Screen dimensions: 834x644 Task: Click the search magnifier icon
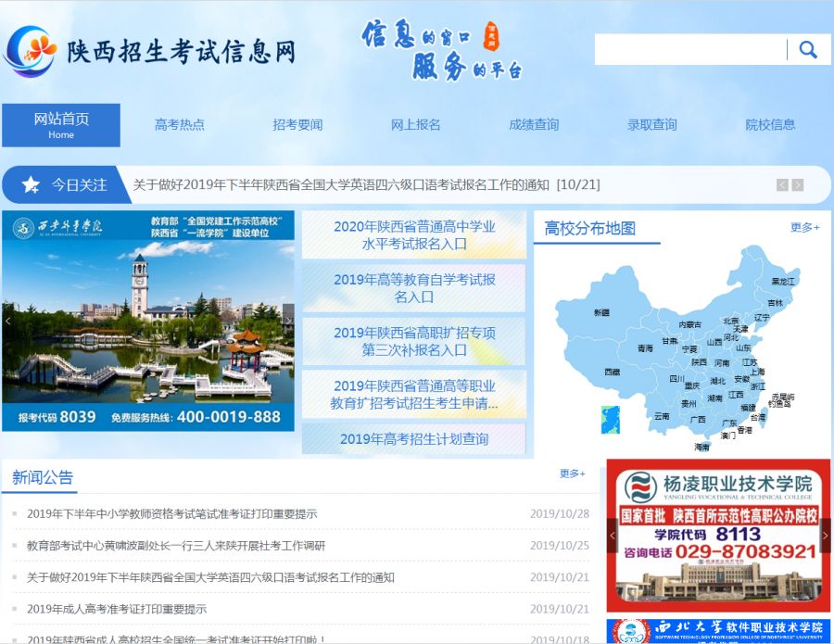tap(808, 48)
